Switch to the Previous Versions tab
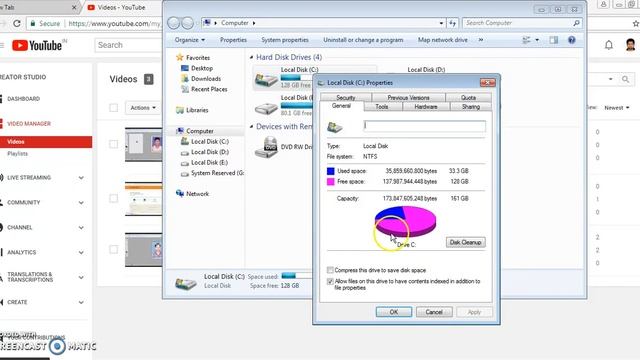The image size is (640, 360). [408, 98]
